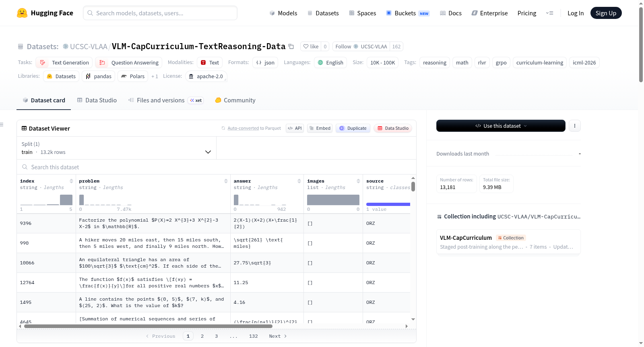Click the rlvr tag
The width and height of the screenshot is (644, 347).
pos(482,63)
